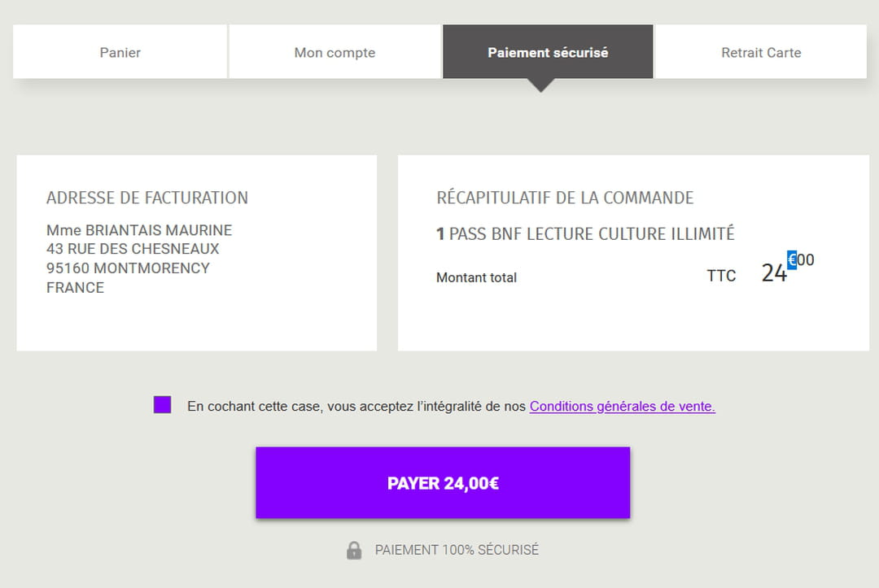Click the 43 RUE DES CHESNEAUX line

pyautogui.click(x=133, y=249)
